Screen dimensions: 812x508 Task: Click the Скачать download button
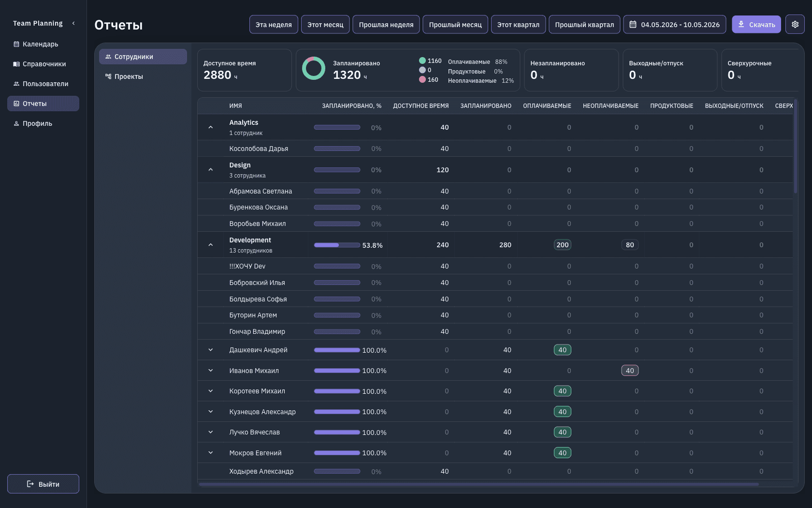pyautogui.click(x=756, y=24)
